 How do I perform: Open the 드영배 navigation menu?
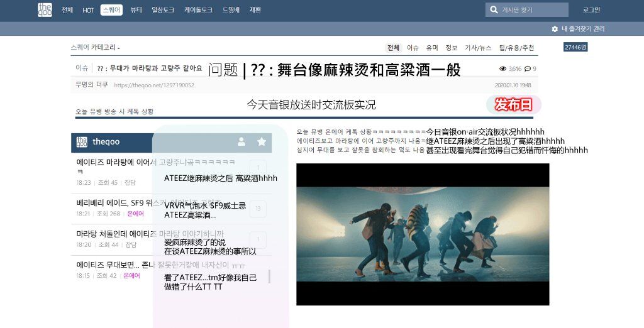pos(231,10)
